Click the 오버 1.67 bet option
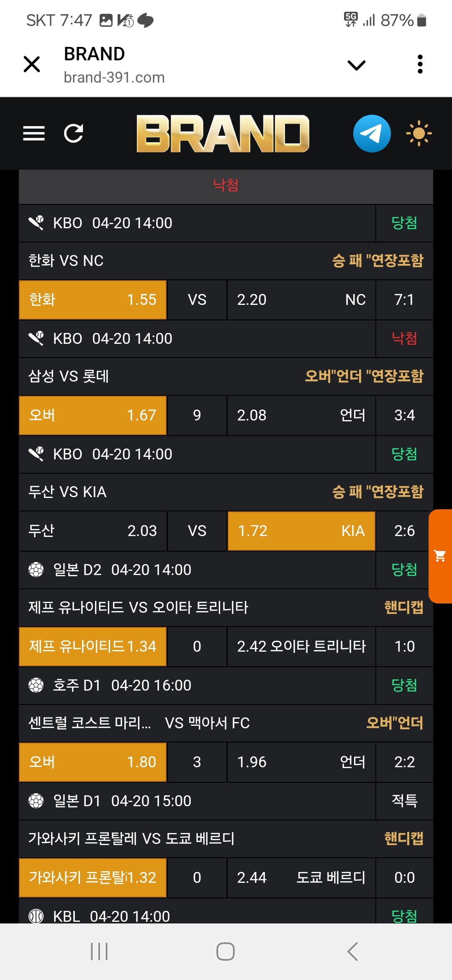The width and height of the screenshot is (452, 980). tap(93, 415)
